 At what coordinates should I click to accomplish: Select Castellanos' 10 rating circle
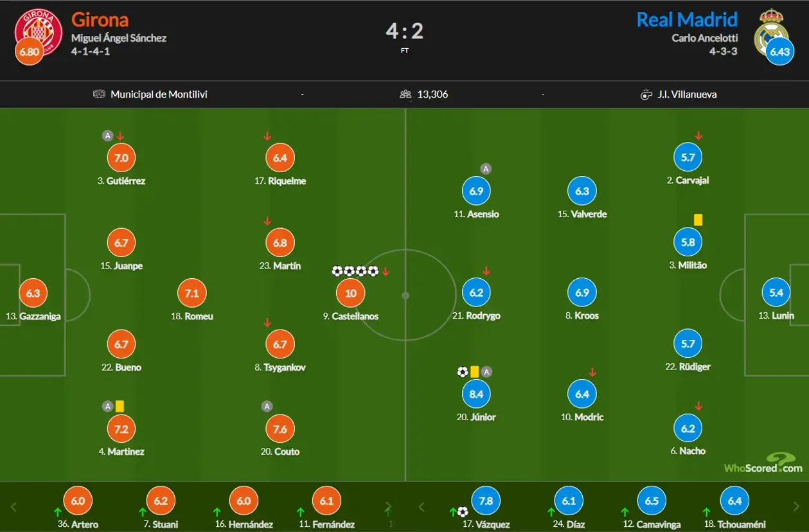[351, 294]
